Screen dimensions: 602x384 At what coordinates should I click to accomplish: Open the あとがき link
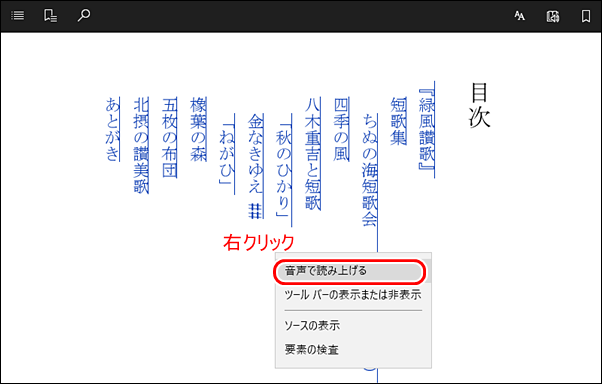tap(112, 129)
